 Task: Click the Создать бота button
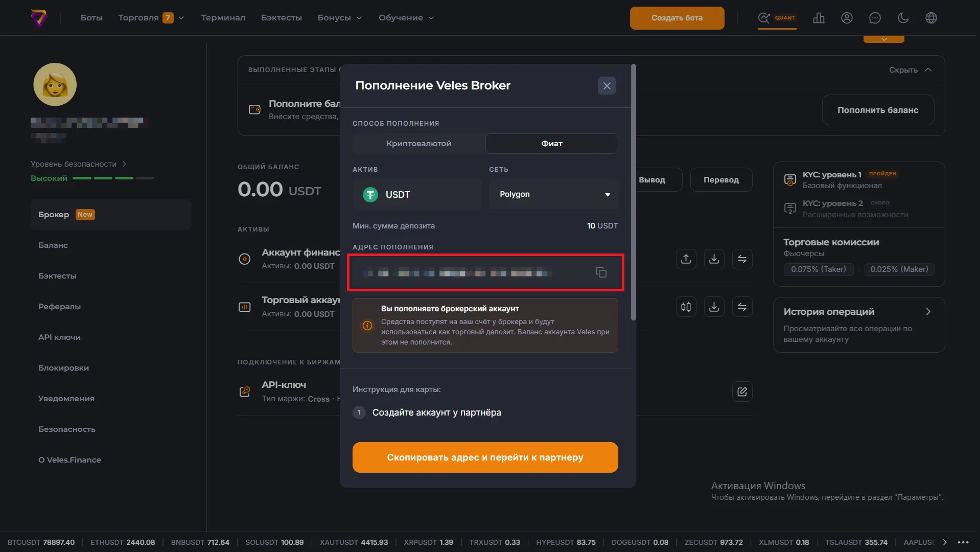point(677,18)
